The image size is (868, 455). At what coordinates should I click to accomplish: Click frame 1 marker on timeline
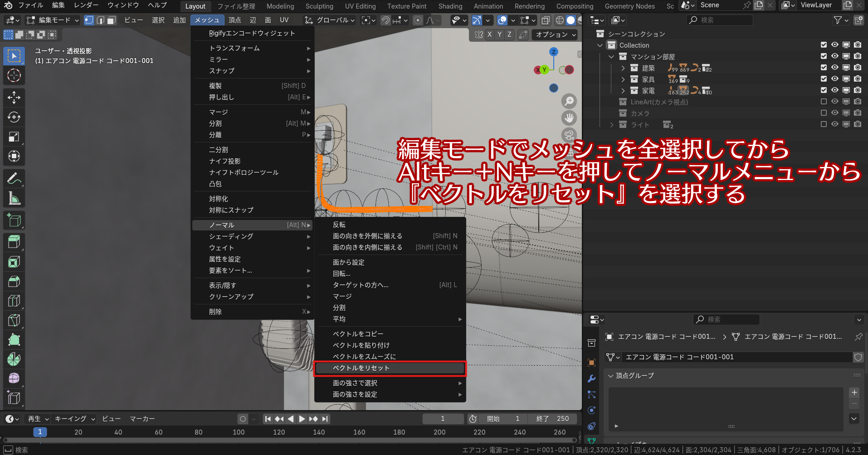coord(40,432)
